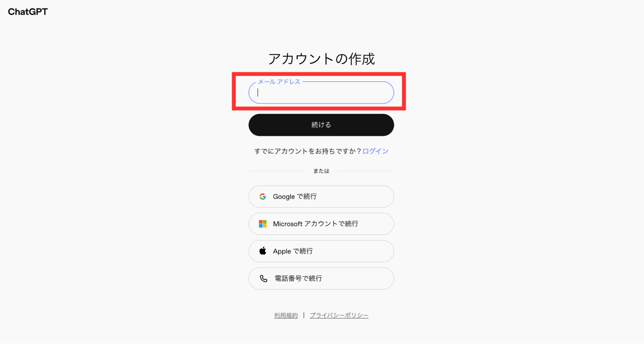644x359 pixels.
Task: Click the separator bar between footer links
Action: (x=304, y=315)
